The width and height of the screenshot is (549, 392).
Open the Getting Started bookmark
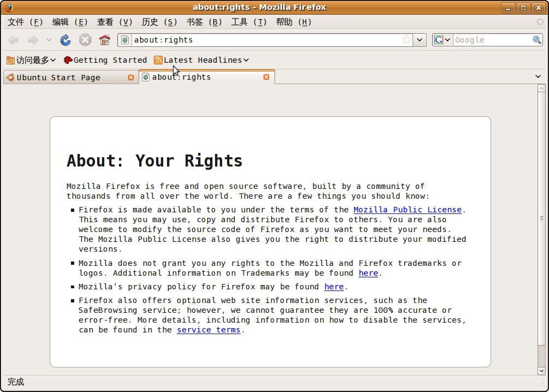point(105,60)
